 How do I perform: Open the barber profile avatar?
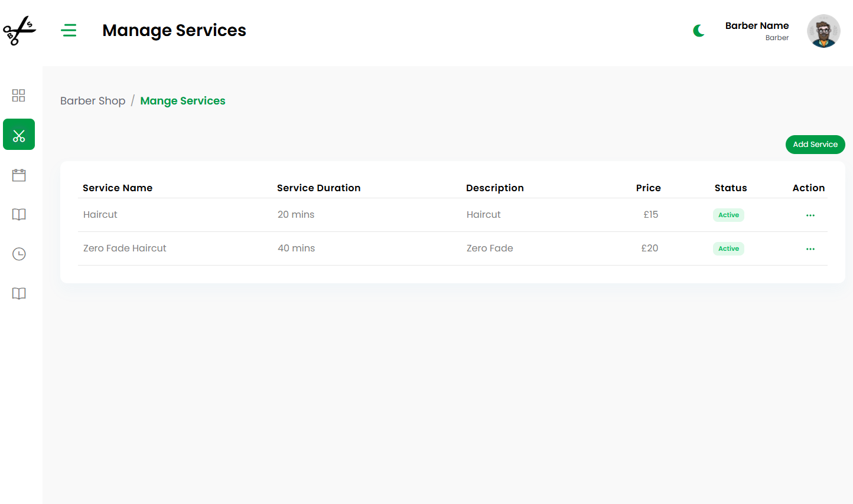[823, 31]
